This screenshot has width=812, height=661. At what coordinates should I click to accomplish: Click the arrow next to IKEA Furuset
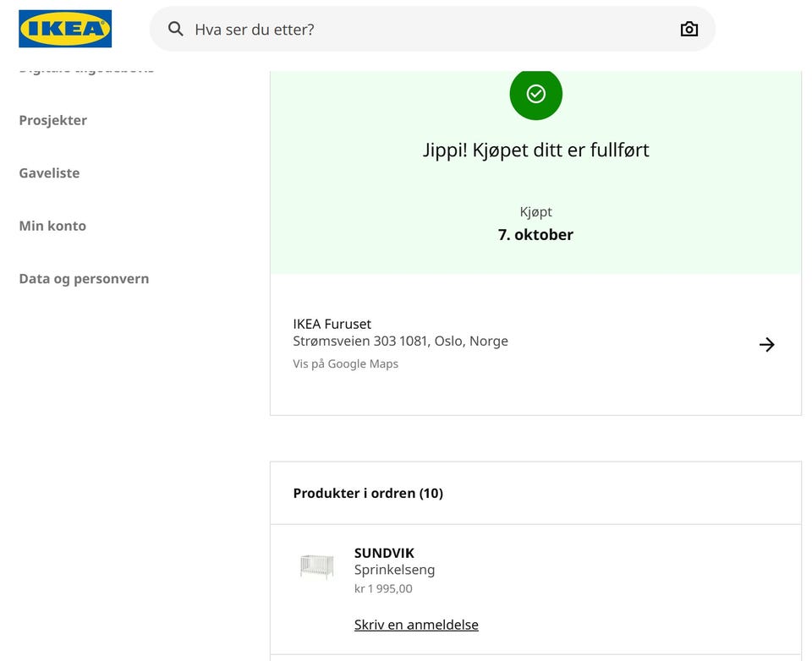point(766,344)
